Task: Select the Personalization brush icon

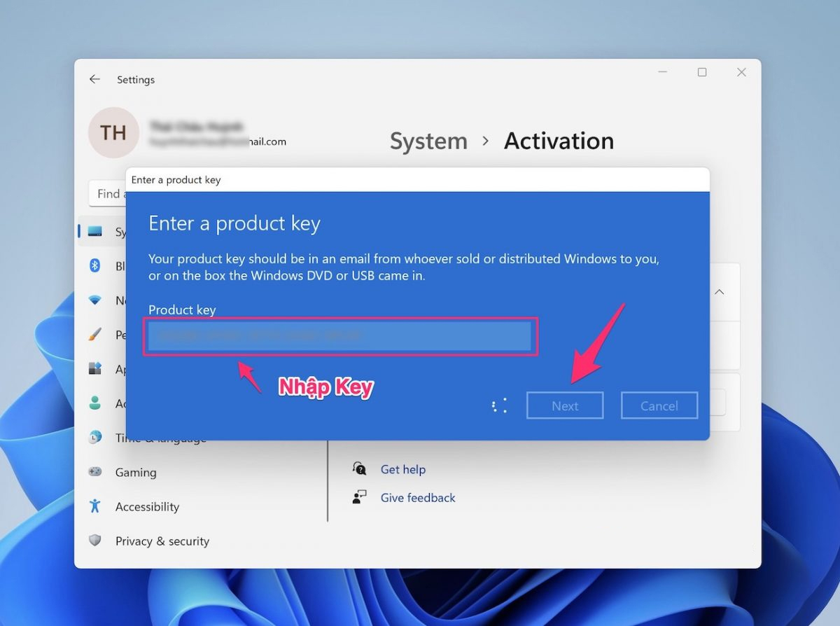Action: [x=95, y=334]
